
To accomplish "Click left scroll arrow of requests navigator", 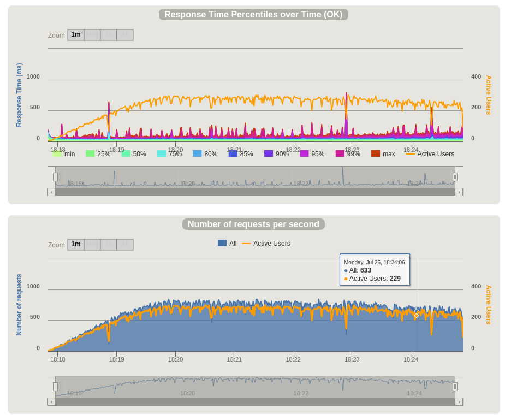I will point(51,402).
